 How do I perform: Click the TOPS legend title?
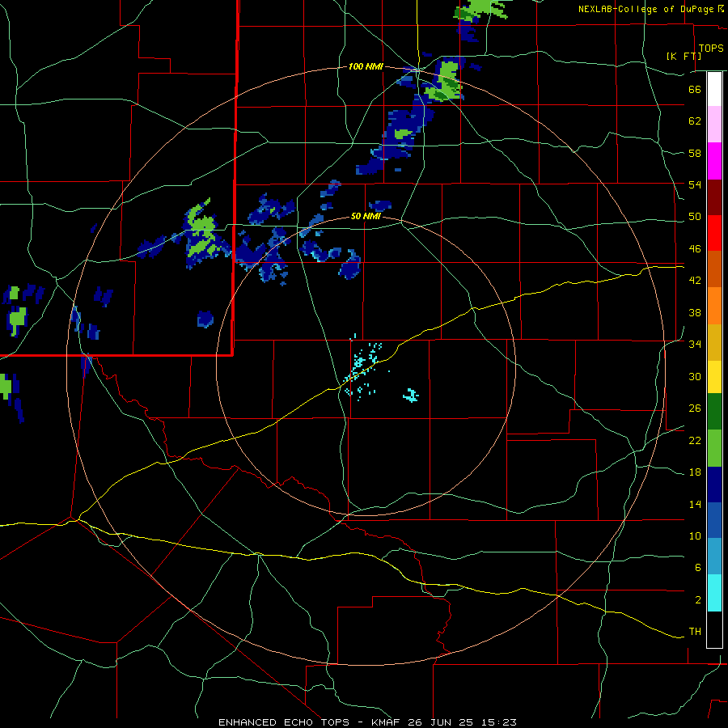point(711,48)
